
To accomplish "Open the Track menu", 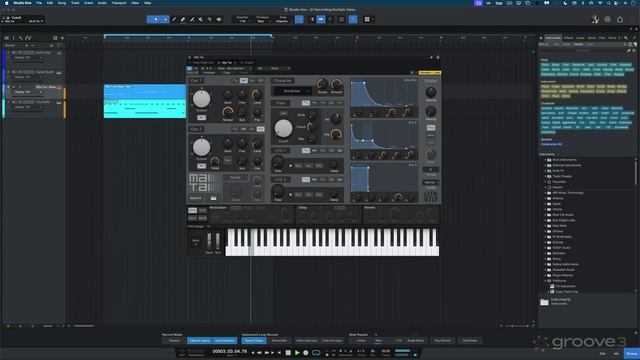I will click(x=75, y=3).
